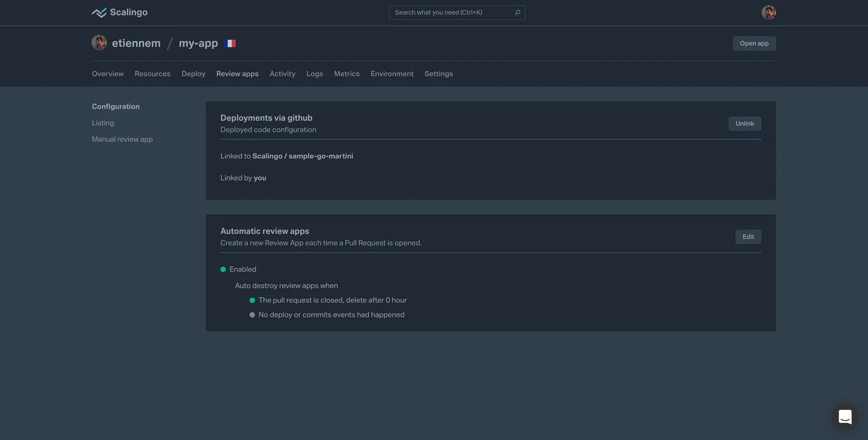The height and width of the screenshot is (440, 868).
Task: Switch to the Resources tab
Action: [x=153, y=74]
